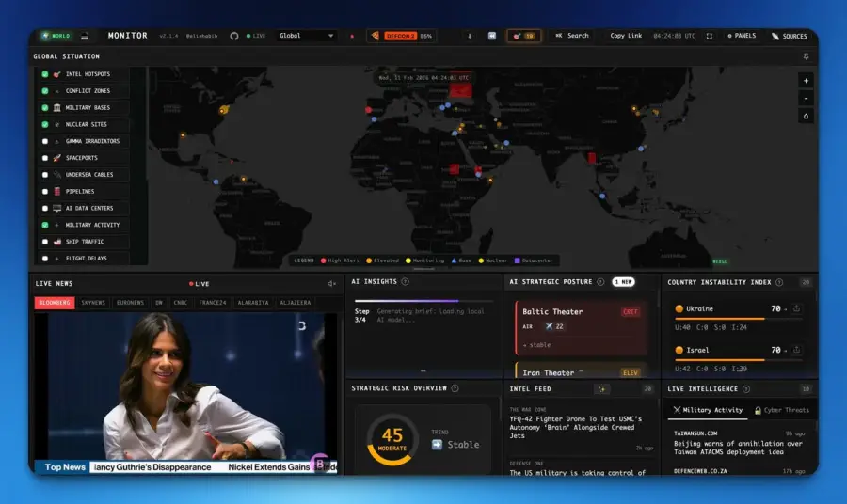Screen dimensions: 847x504
Task: Click the DEFCON 2 status badge
Action: pyautogui.click(x=400, y=36)
